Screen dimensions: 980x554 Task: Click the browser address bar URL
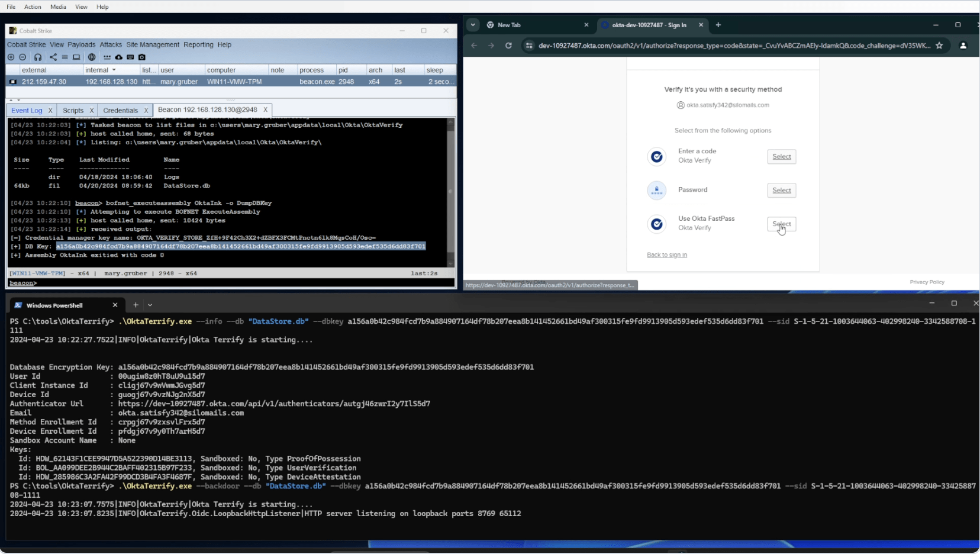click(734, 46)
